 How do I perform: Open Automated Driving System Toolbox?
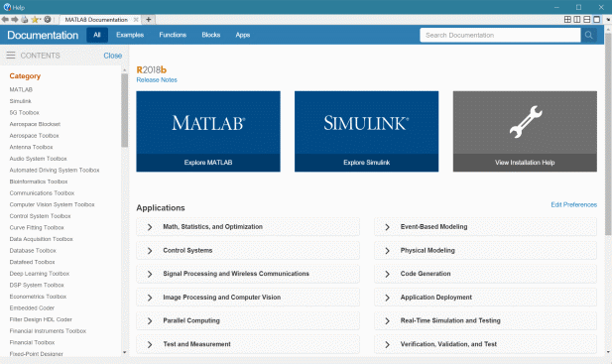55,171
